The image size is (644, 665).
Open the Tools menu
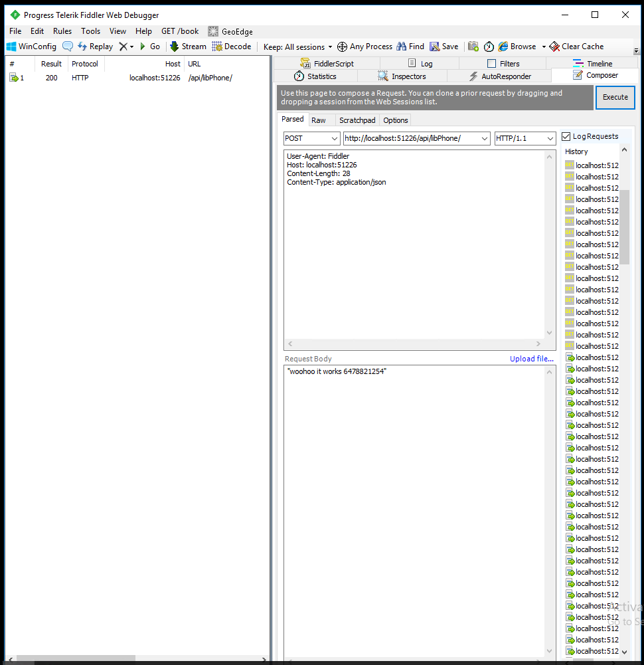[91, 31]
